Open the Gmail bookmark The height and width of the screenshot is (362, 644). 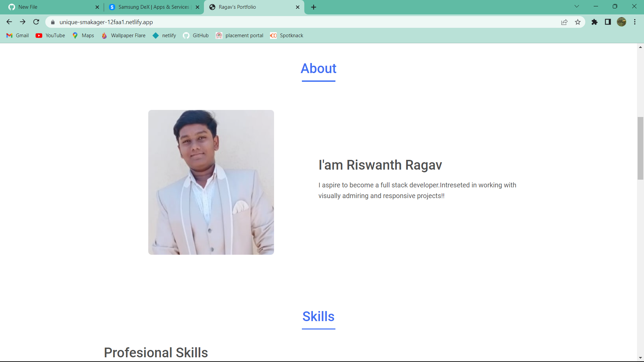(18, 36)
